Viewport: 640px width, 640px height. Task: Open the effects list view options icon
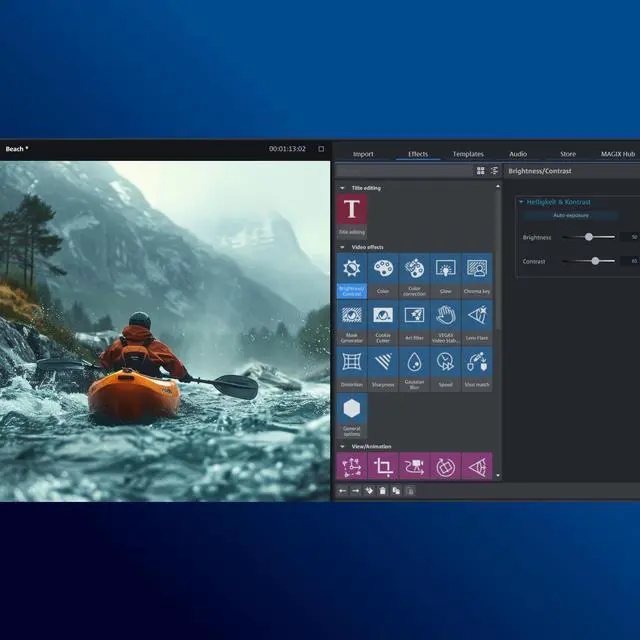point(494,171)
